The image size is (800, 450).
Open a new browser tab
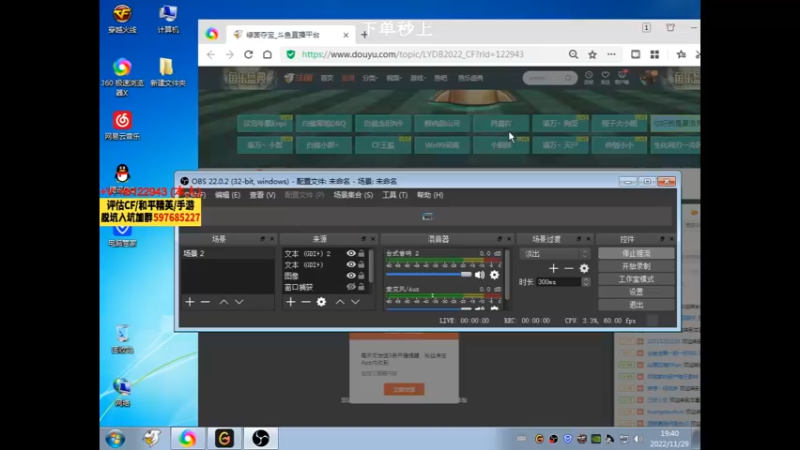364,35
